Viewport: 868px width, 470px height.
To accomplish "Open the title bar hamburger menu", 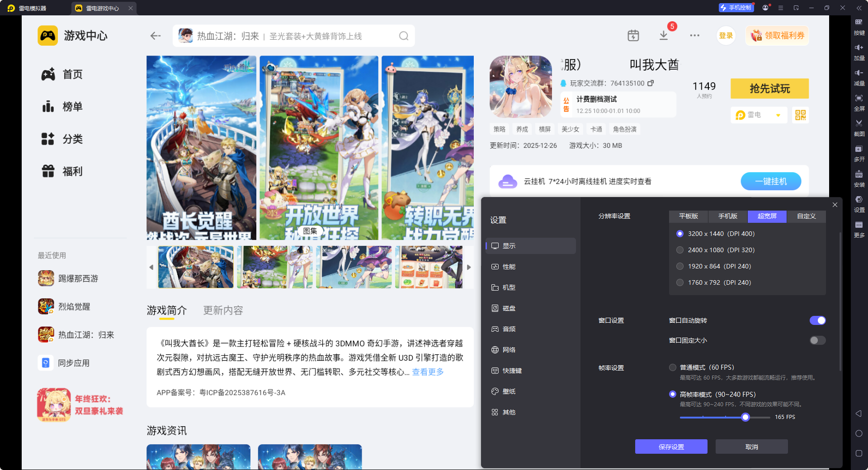I will [781, 8].
